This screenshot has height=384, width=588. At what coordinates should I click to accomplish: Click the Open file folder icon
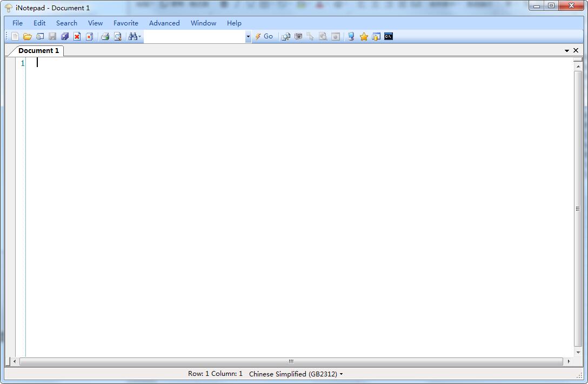coord(27,37)
